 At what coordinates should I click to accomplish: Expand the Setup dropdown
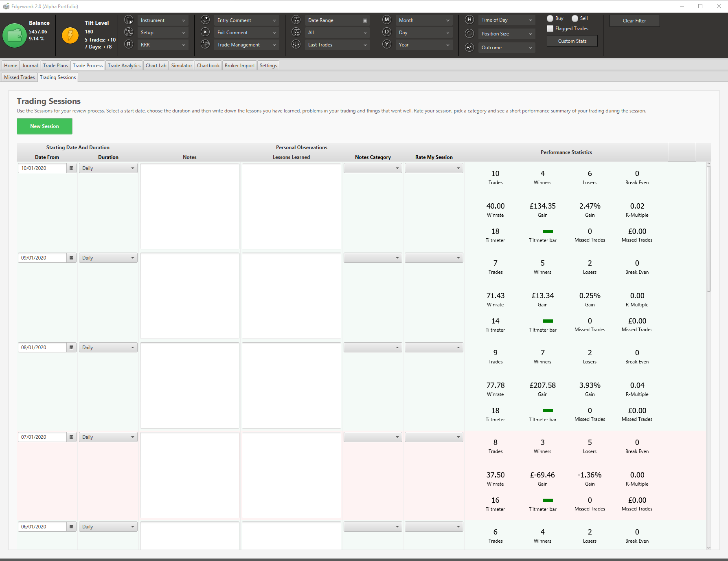[x=163, y=33]
